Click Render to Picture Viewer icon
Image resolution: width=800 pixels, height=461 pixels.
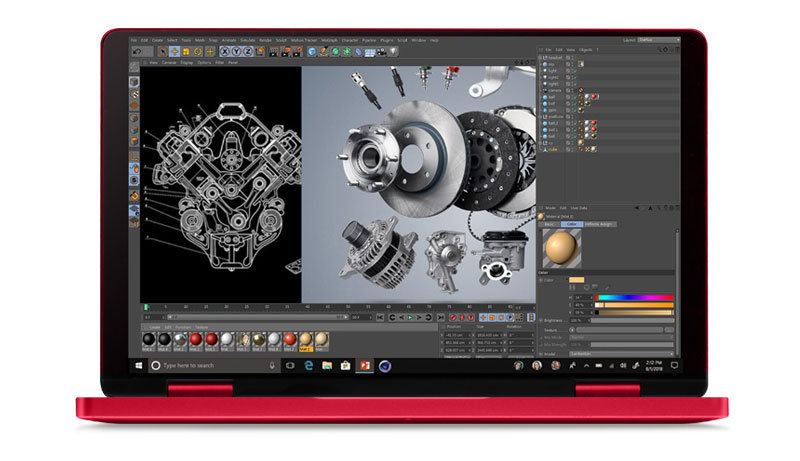click(x=286, y=52)
